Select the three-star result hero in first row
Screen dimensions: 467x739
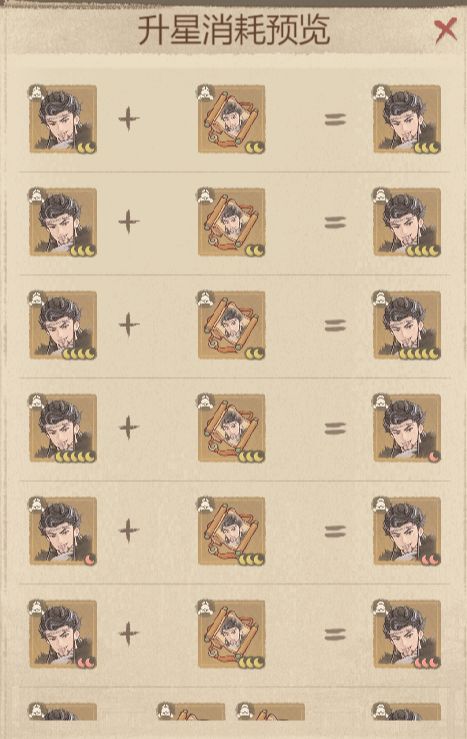coord(406,119)
